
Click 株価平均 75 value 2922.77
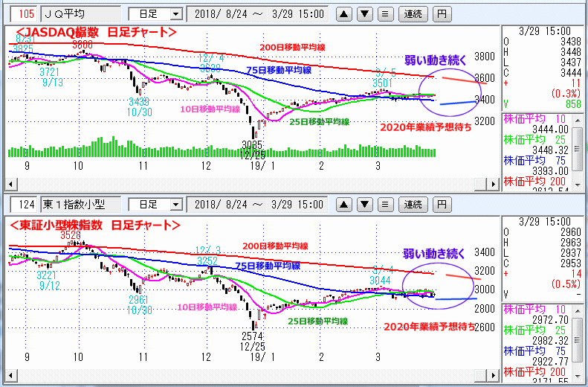(550, 362)
